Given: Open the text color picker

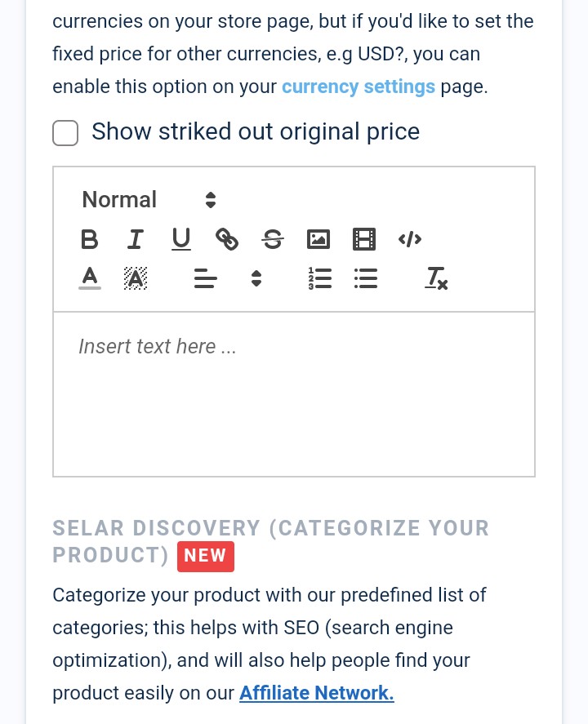Looking at the screenshot, I should tap(90, 278).
